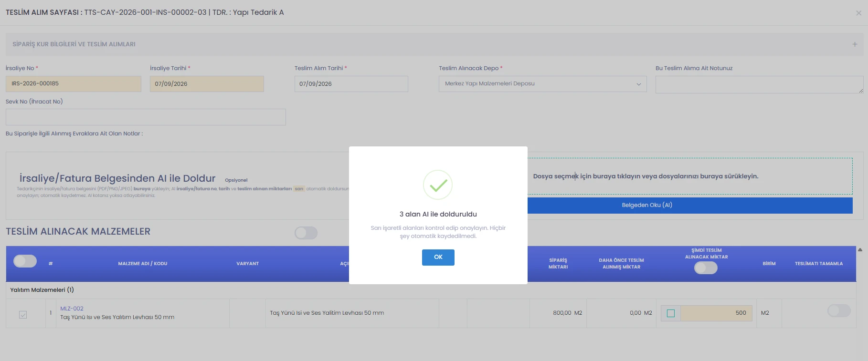Screen dimensions: 868x361
Task: Edit the Teslim Alım Tarihi field
Action: pyautogui.click(x=351, y=84)
